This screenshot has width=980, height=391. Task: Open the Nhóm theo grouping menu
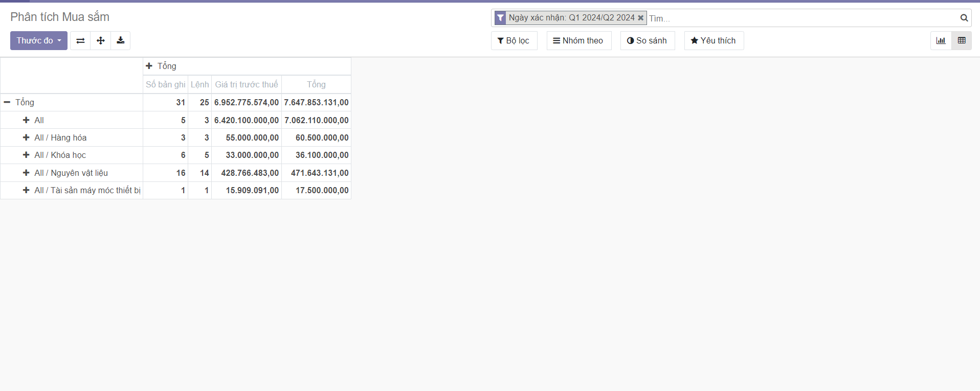[578, 41]
